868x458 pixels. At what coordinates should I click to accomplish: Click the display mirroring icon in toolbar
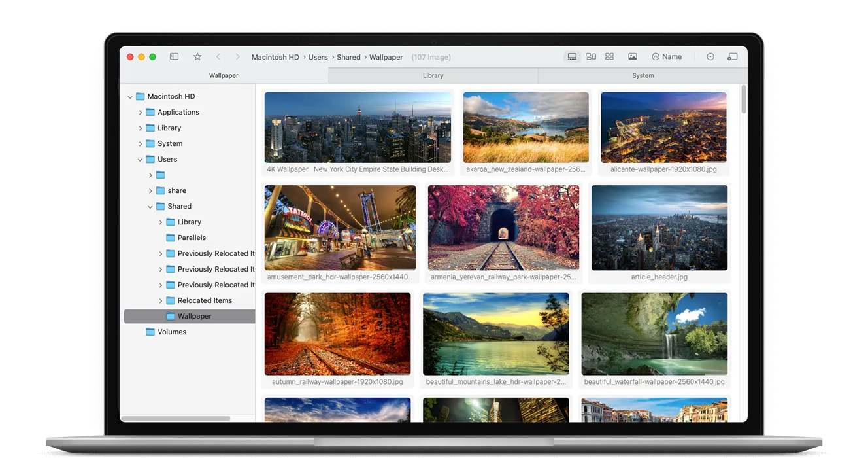coord(733,57)
